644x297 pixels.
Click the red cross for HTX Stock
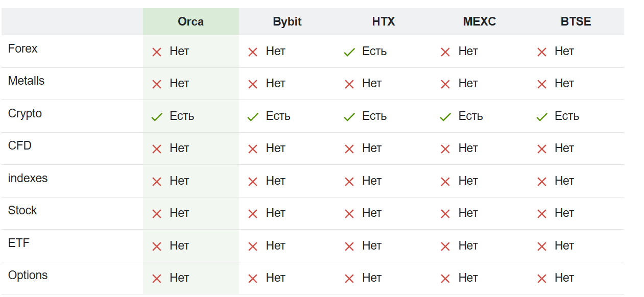pos(349,214)
